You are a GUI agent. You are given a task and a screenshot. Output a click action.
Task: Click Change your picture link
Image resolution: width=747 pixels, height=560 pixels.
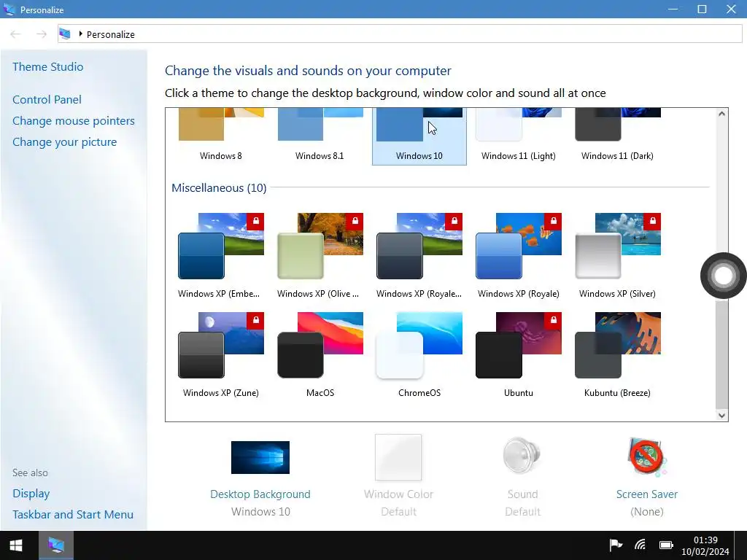[x=64, y=142]
